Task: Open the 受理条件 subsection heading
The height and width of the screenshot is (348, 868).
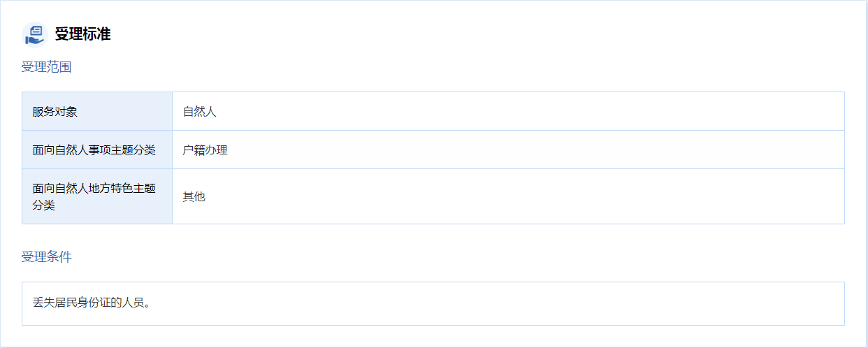Action: pos(46,256)
